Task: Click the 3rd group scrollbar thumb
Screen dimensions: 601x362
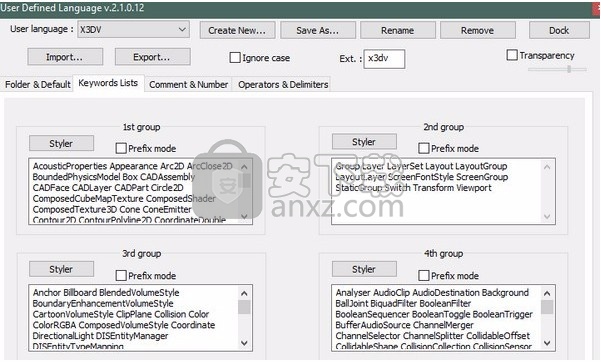Action: point(244,307)
